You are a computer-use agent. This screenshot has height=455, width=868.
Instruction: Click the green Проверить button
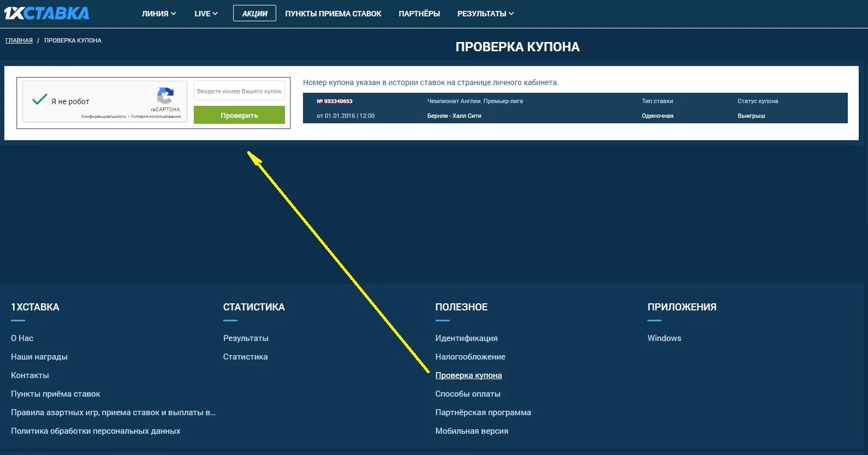(x=239, y=115)
